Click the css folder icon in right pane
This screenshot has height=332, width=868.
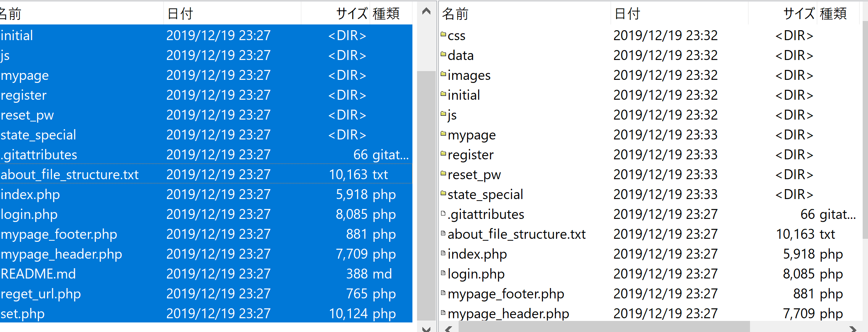443,34
